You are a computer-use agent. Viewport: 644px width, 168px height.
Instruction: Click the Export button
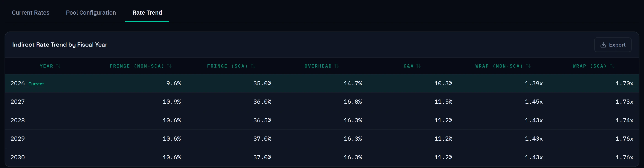tap(613, 45)
